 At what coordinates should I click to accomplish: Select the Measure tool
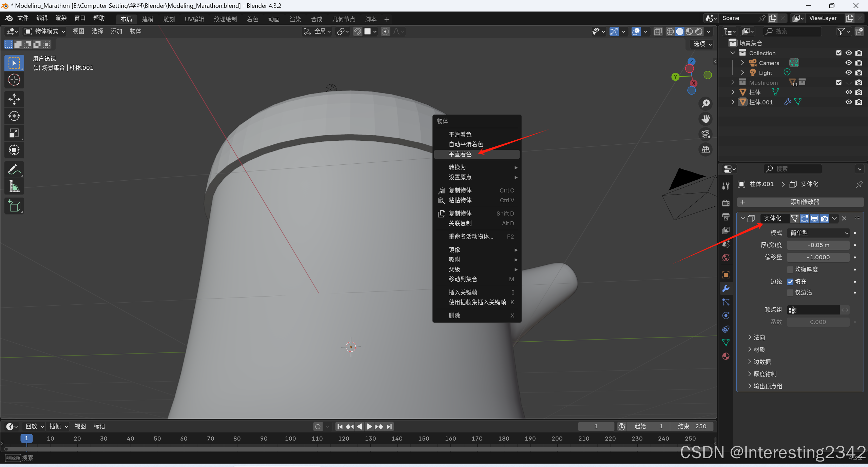click(x=14, y=186)
